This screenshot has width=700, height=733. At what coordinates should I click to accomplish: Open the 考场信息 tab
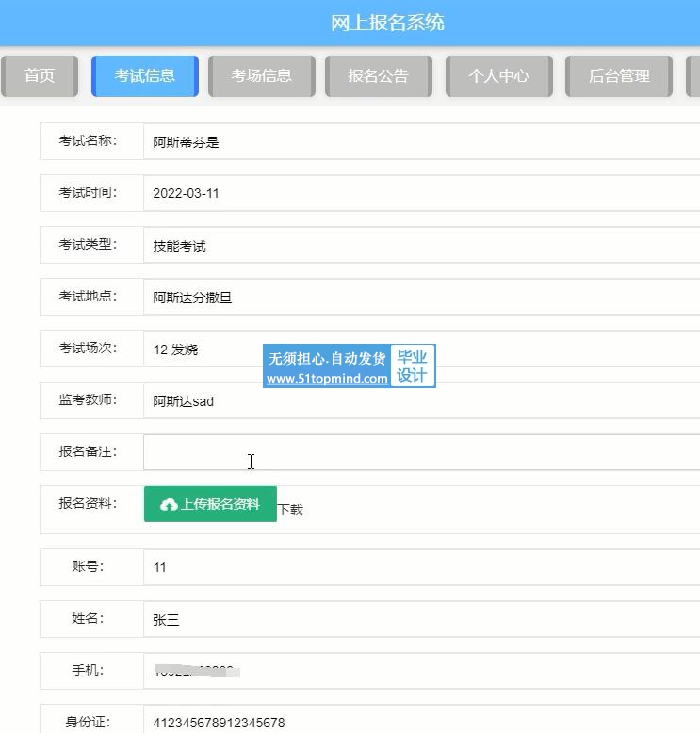click(x=261, y=76)
